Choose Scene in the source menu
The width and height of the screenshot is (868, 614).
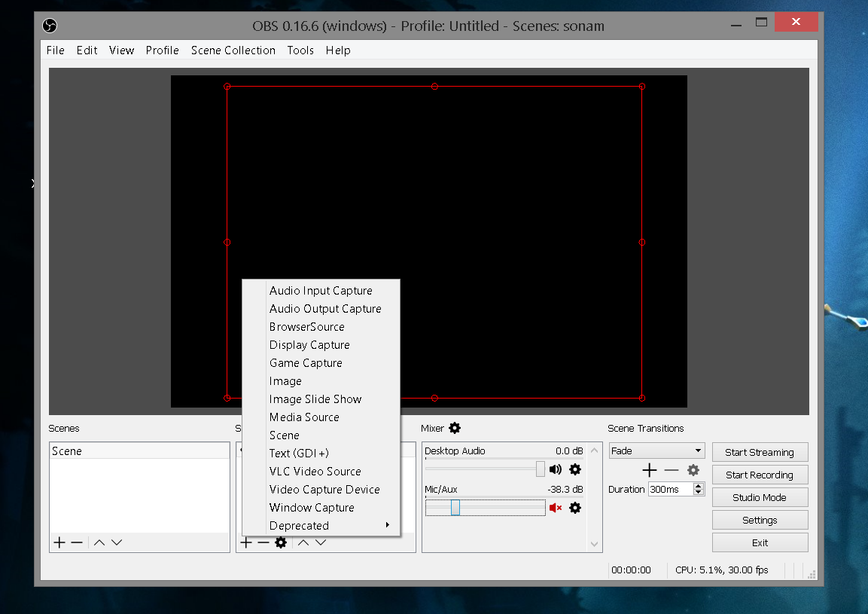click(321, 435)
